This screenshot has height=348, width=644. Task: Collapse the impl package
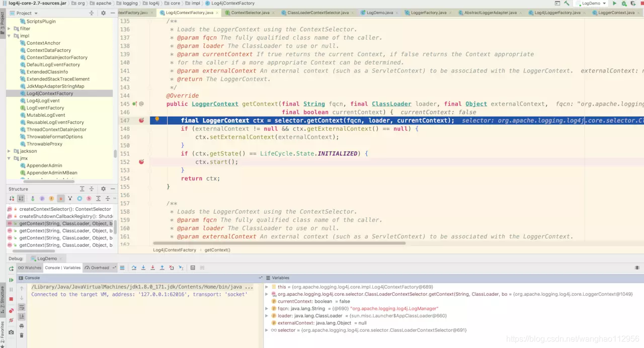click(9, 36)
